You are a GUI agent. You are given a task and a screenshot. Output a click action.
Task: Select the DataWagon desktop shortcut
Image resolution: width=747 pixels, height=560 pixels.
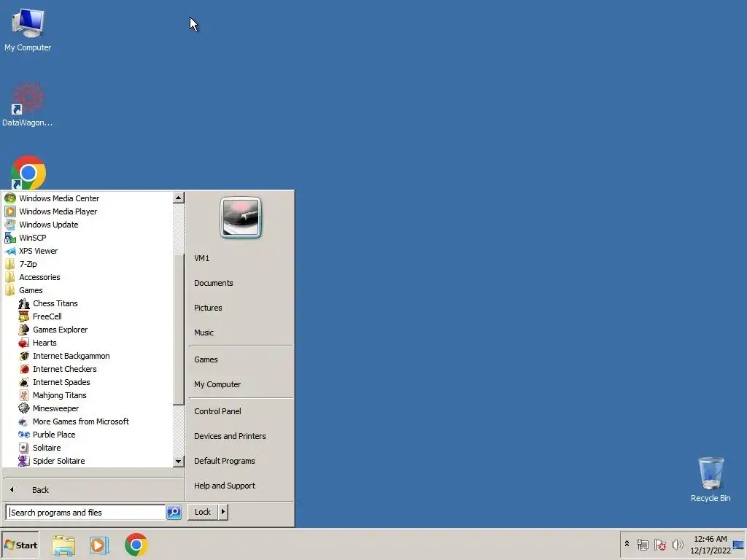[28, 104]
